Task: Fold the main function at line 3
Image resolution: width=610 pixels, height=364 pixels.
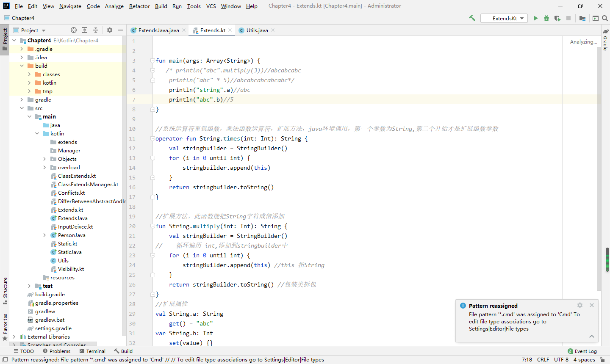Action: (x=152, y=61)
